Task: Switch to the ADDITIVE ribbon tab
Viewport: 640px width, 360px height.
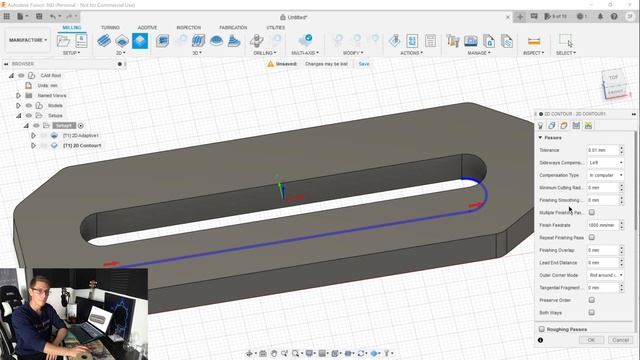Action: [147, 27]
